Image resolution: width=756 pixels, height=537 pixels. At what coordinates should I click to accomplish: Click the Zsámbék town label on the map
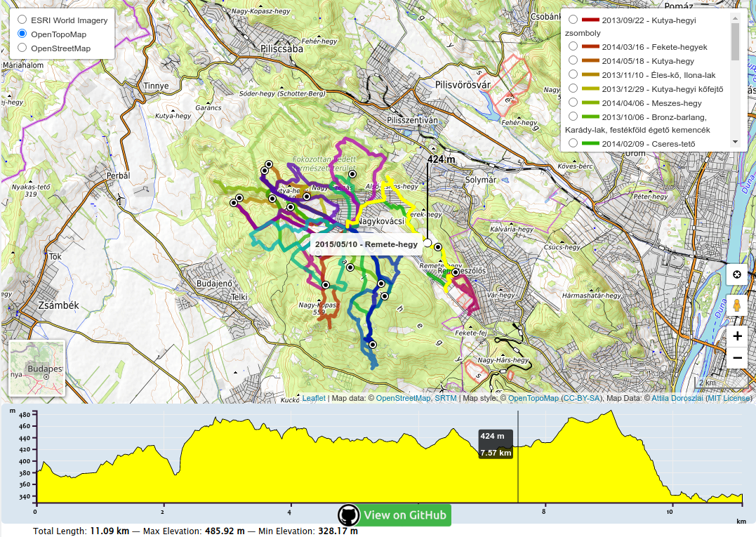coord(58,305)
